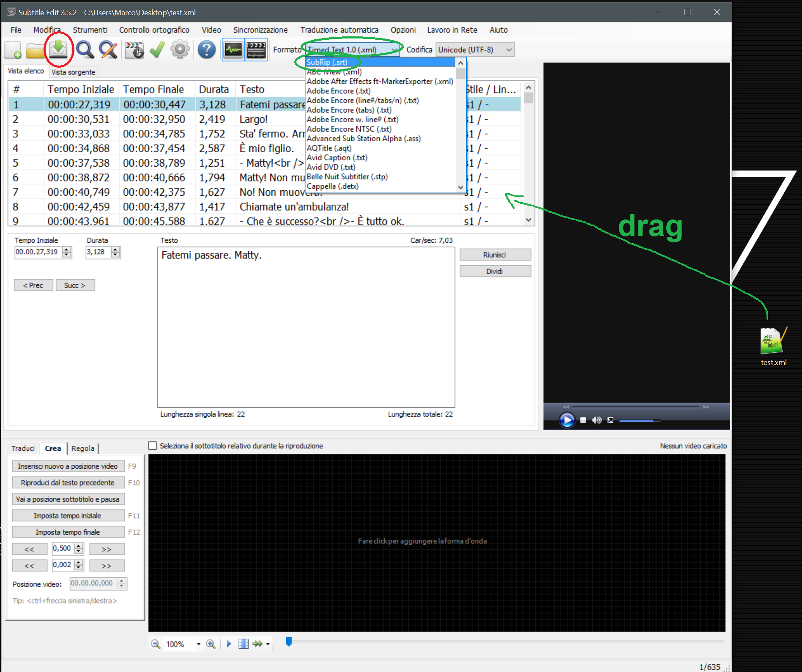Open the File menu
The height and width of the screenshot is (672, 802).
pyautogui.click(x=16, y=30)
